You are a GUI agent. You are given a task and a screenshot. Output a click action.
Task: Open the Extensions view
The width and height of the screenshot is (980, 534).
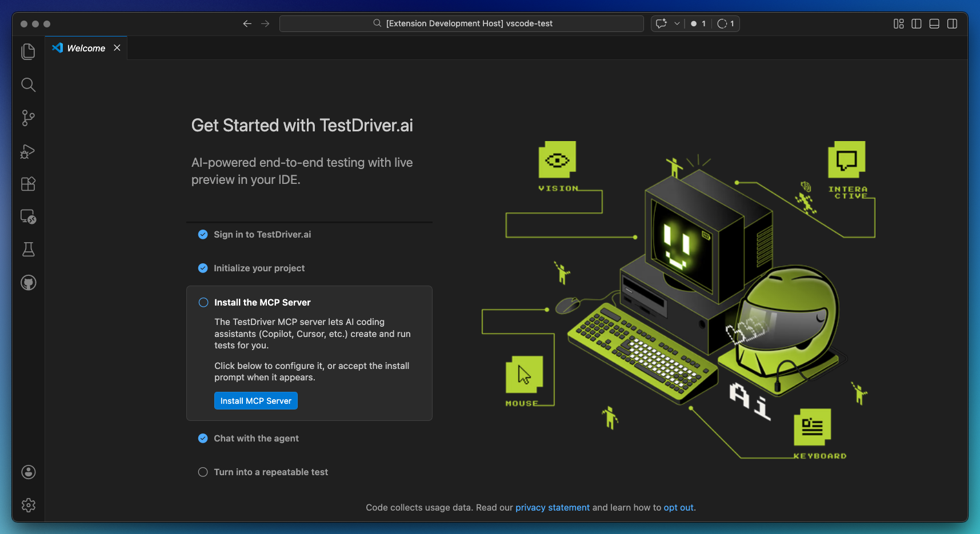click(28, 184)
